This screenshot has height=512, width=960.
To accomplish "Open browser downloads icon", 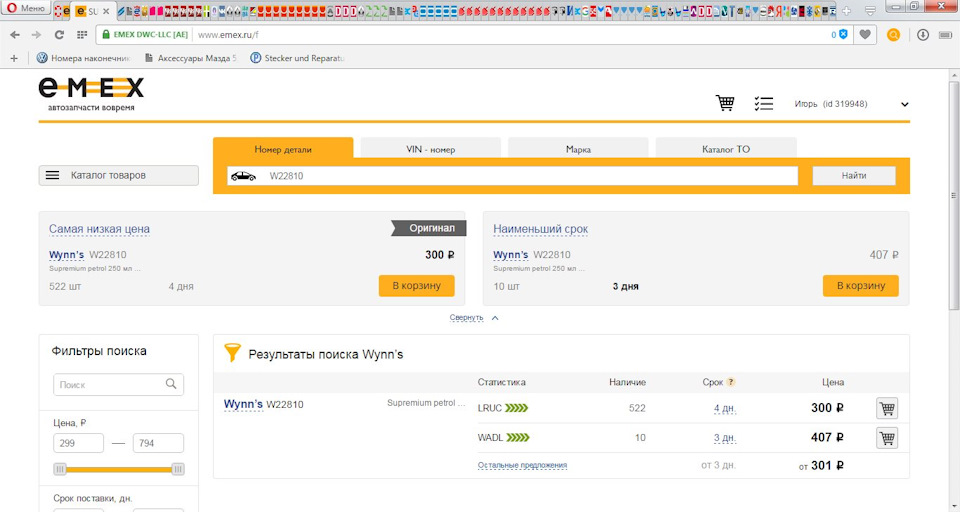I will [923, 35].
